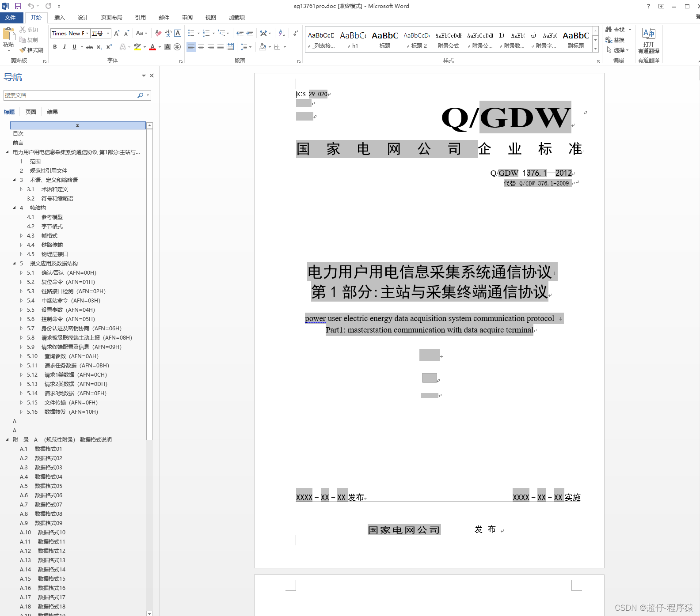Open the 引用 (References) ribbon tab
Screen dimensions: 700x616
(141, 18)
